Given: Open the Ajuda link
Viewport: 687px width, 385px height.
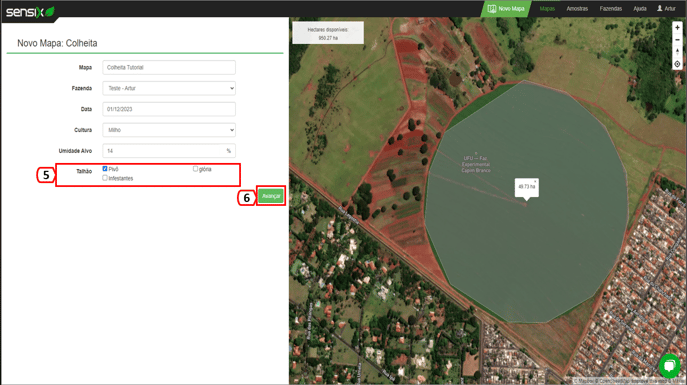Looking at the screenshot, I should point(640,9).
